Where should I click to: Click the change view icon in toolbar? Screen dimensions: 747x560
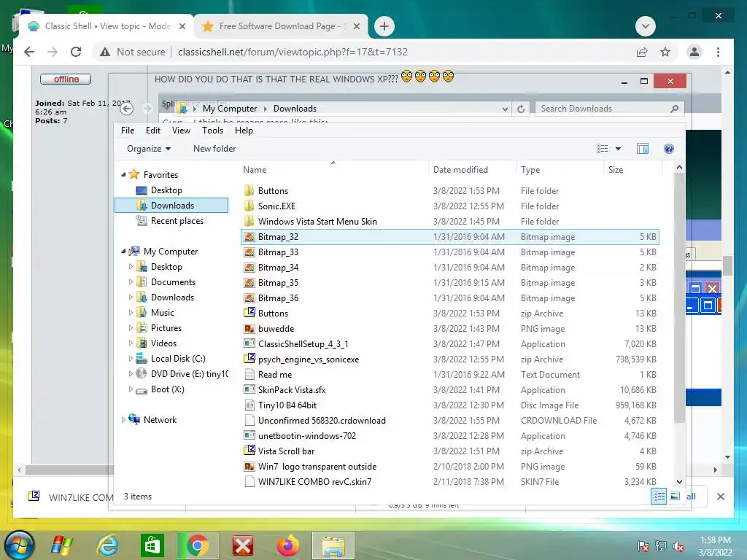click(x=602, y=149)
